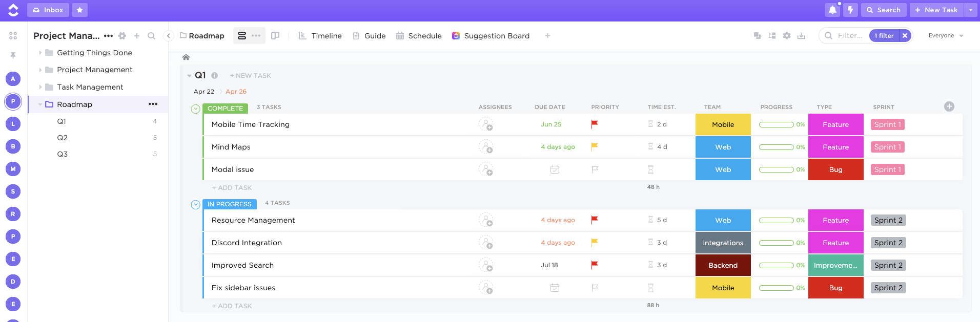Open New Task dropdown arrow
980x322 pixels.
pos(971,10)
